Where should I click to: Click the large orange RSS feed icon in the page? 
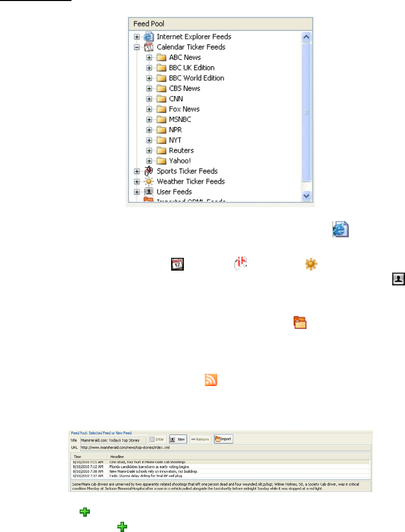pyautogui.click(x=211, y=380)
